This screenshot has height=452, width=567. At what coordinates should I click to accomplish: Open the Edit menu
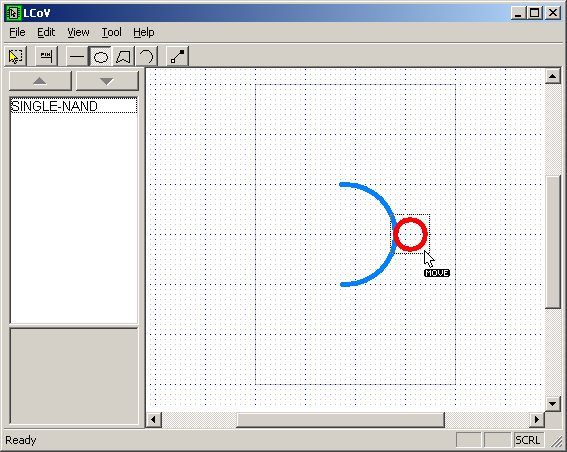[46, 33]
